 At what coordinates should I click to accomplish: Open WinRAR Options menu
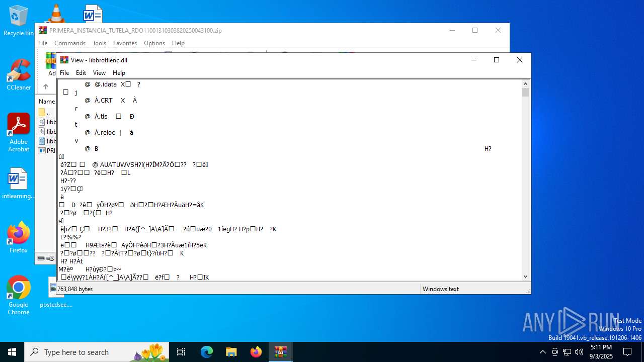coord(154,43)
